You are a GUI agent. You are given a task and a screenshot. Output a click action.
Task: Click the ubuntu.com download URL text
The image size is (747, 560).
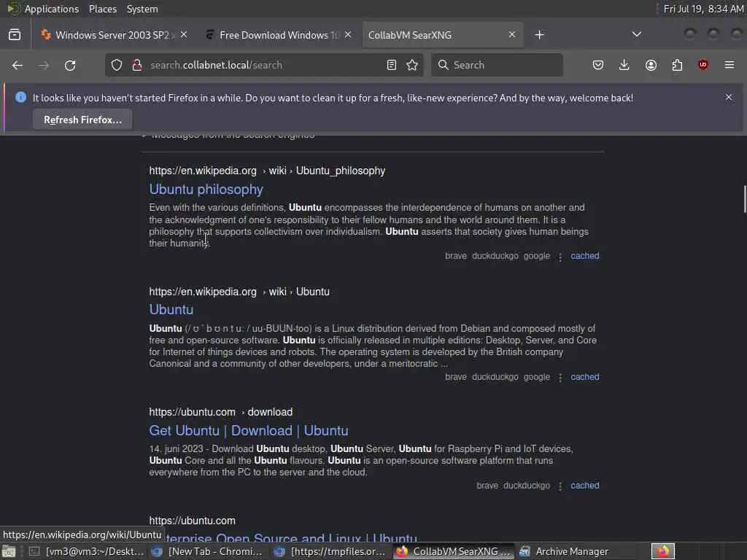(221, 412)
